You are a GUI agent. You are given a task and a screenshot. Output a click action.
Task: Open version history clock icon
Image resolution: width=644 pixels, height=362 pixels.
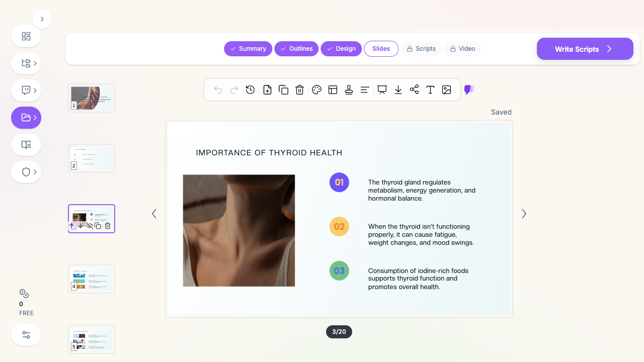(250, 90)
